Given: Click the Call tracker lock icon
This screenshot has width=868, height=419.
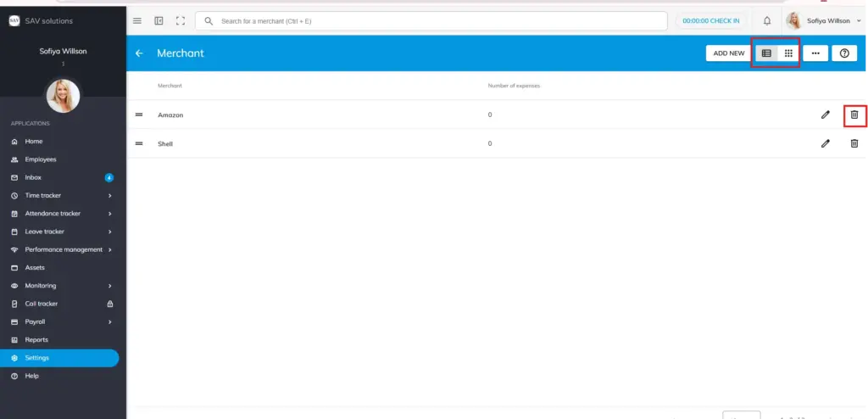Looking at the screenshot, I should coord(109,304).
